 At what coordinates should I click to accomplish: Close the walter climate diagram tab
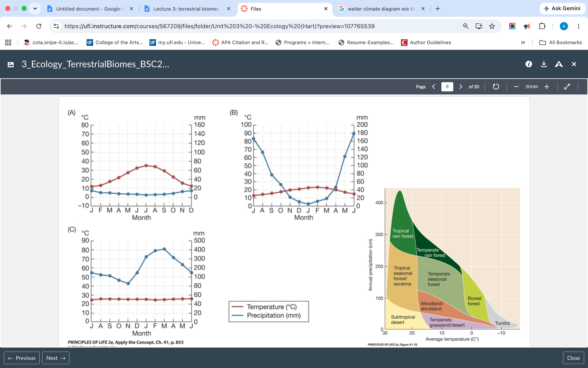tap(423, 9)
